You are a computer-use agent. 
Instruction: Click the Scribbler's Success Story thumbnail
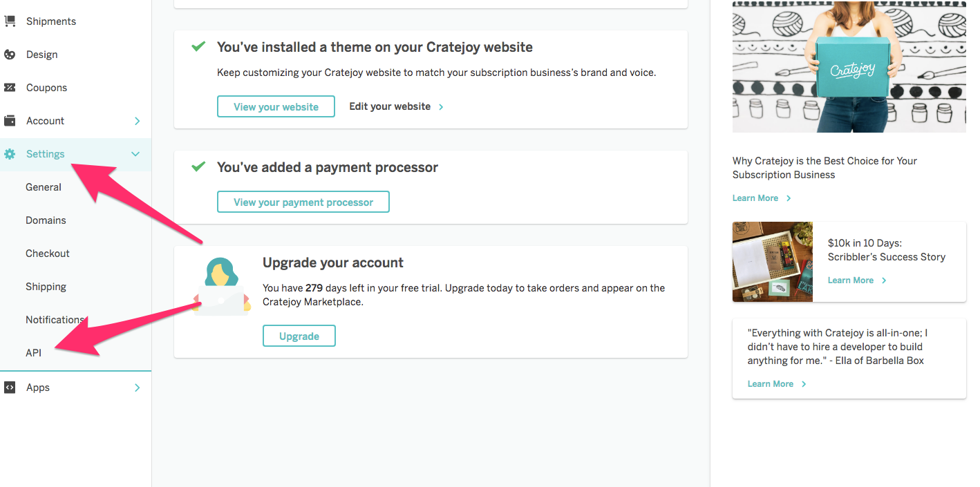click(773, 262)
